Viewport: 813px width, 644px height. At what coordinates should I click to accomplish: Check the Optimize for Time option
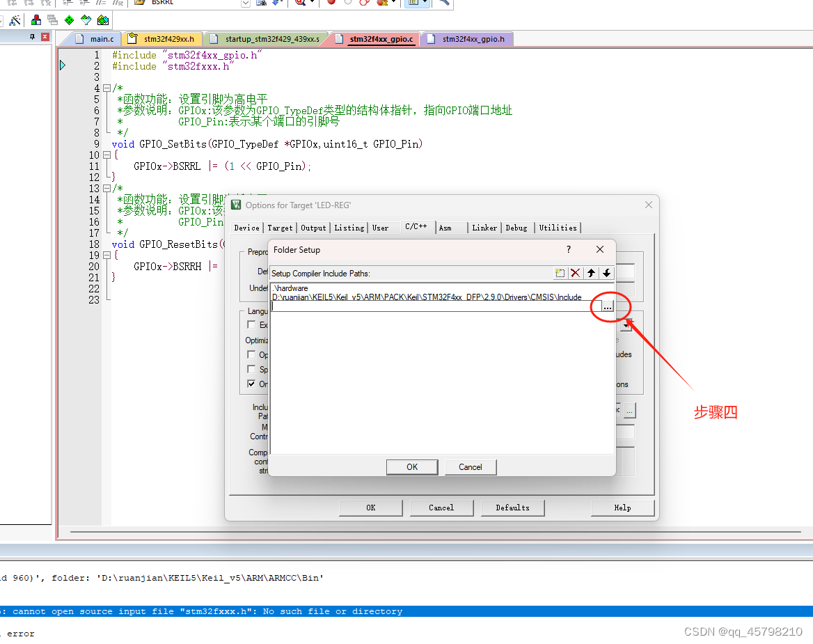point(251,354)
